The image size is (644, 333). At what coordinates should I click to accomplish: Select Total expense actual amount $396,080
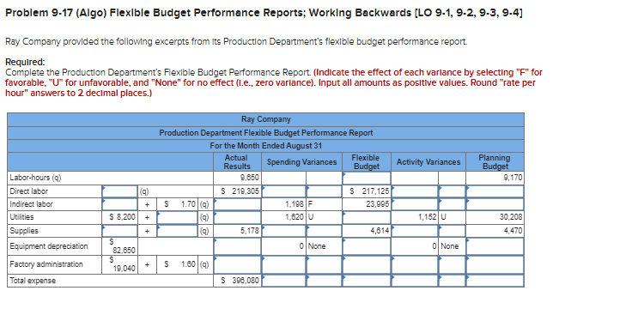click(240, 281)
